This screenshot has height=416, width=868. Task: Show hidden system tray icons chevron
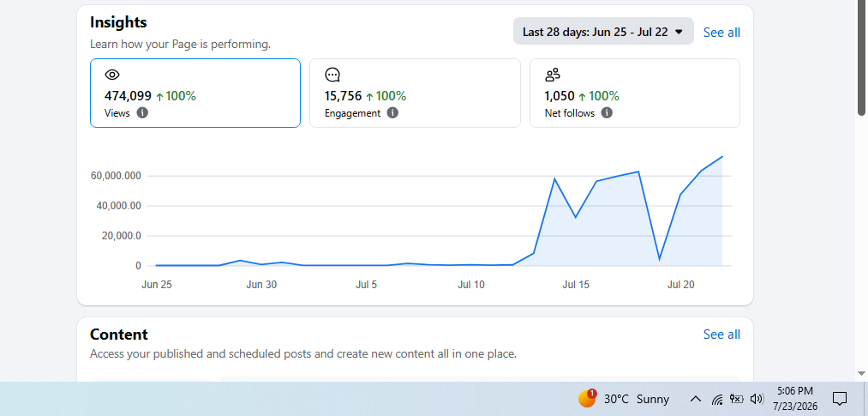pos(696,399)
